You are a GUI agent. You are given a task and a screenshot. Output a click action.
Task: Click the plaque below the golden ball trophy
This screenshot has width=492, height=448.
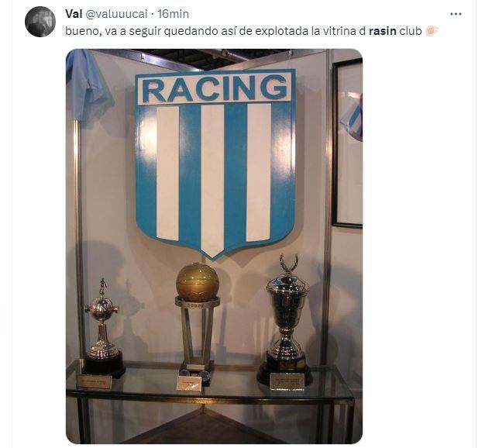tap(189, 384)
